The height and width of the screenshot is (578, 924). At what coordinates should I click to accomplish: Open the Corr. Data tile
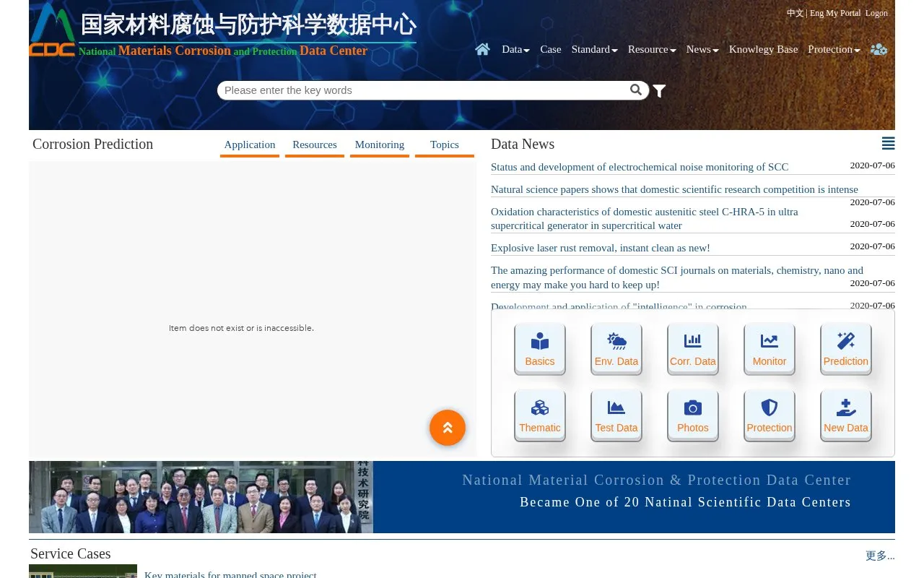(693, 349)
